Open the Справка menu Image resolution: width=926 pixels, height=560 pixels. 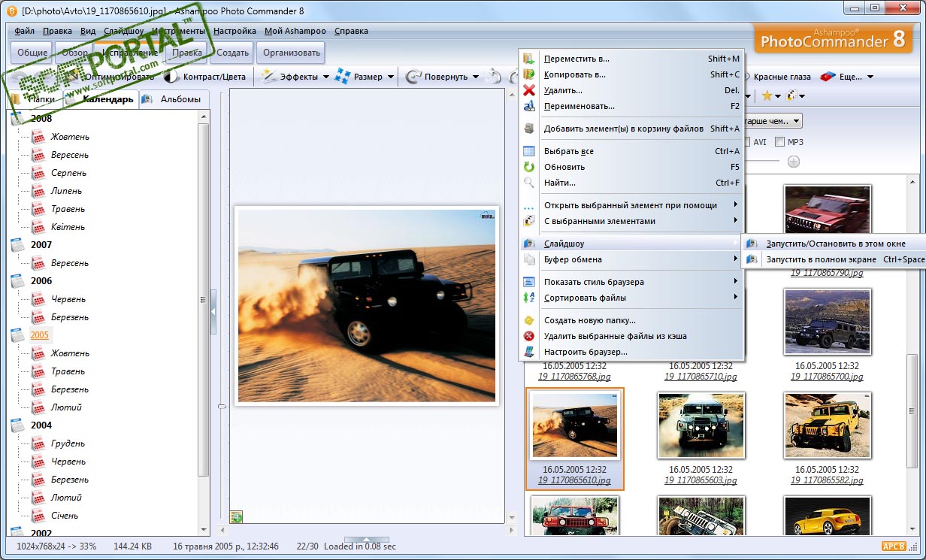(351, 32)
